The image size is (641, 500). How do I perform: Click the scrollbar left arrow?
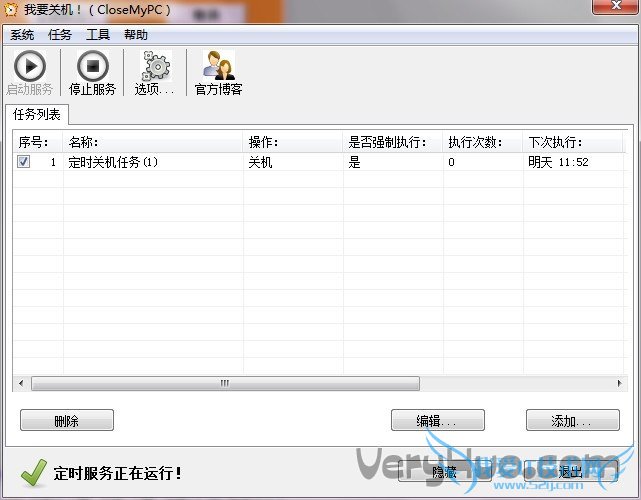[21, 383]
